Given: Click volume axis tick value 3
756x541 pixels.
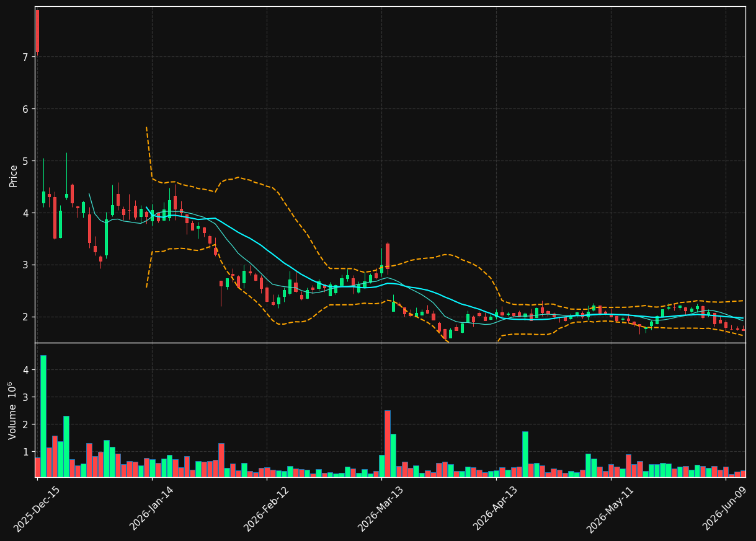Looking at the screenshot, I should 25,397.
